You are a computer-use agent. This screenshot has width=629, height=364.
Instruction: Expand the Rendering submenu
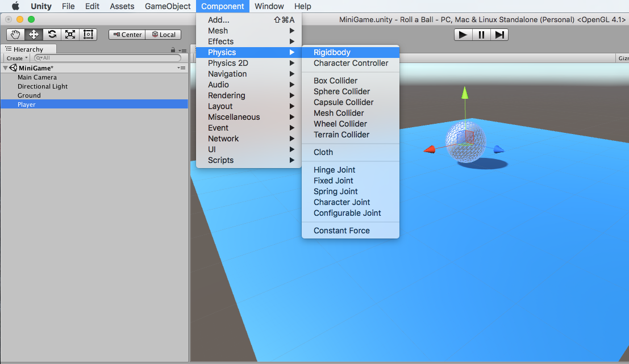(x=249, y=95)
